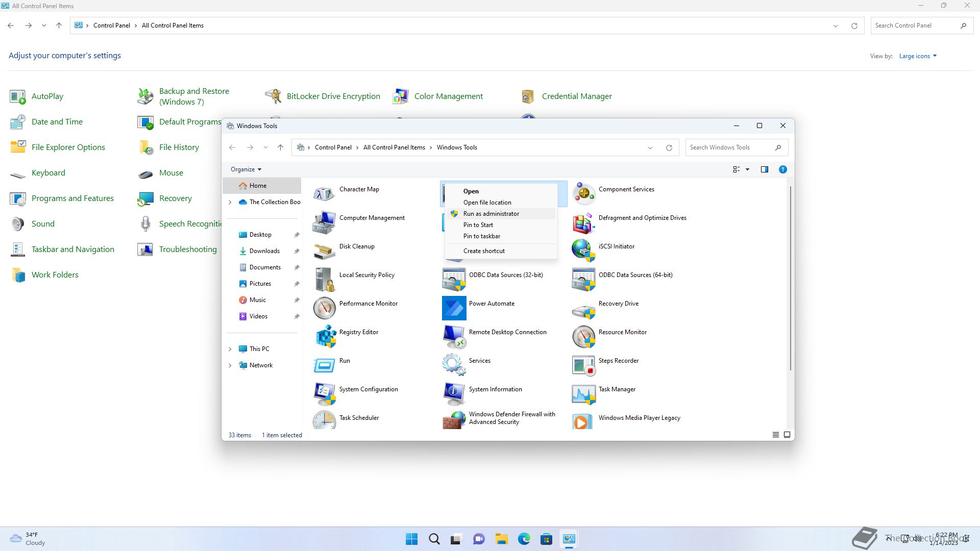Screen dimensions: 980x551
Task: Switch to details view in status bar
Action: (776, 435)
